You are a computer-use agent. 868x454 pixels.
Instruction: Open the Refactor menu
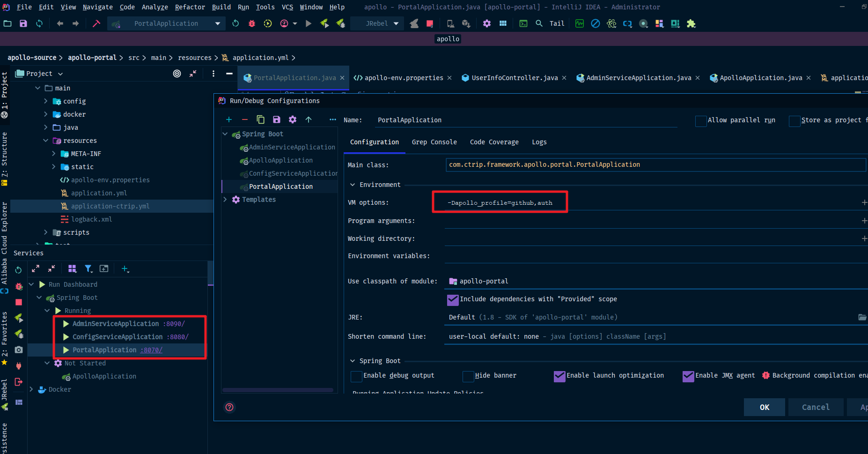pyautogui.click(x=190, y=7)
